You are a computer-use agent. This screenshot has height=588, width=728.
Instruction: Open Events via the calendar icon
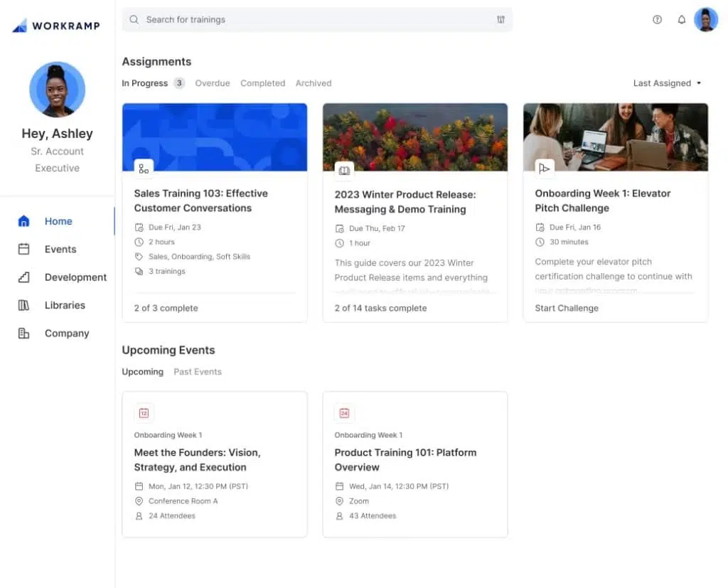click(x=23, y=249)
